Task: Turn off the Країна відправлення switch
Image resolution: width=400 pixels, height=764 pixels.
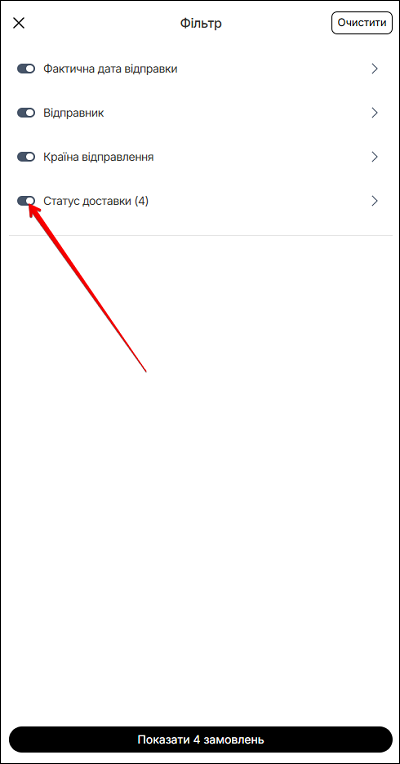Action: click(26, 157)
